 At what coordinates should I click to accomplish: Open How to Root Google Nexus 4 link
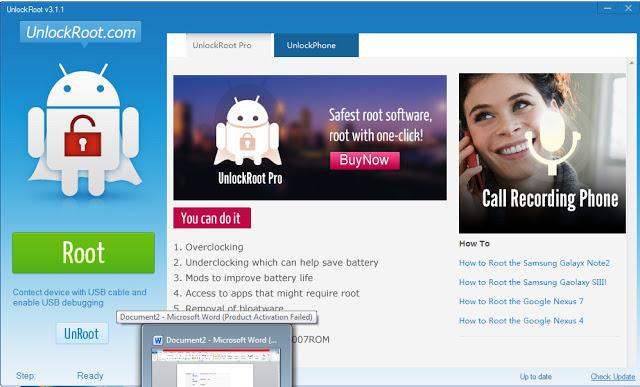521,321
